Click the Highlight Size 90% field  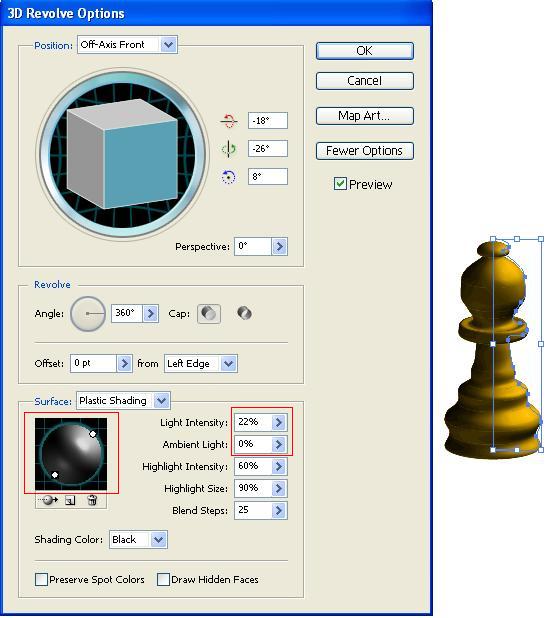[x=253, y=488]
